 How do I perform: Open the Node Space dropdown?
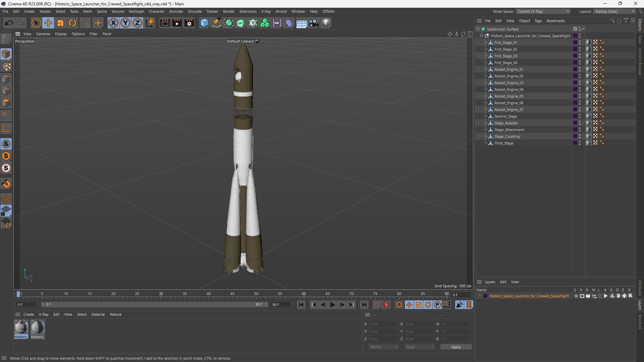(x=543, y=11)
